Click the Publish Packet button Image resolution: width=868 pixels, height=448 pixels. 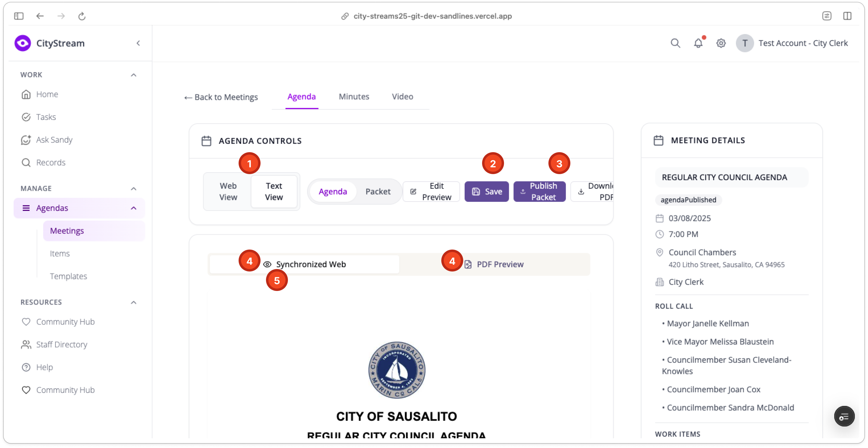pyautogui.click(x=539, y=191)
